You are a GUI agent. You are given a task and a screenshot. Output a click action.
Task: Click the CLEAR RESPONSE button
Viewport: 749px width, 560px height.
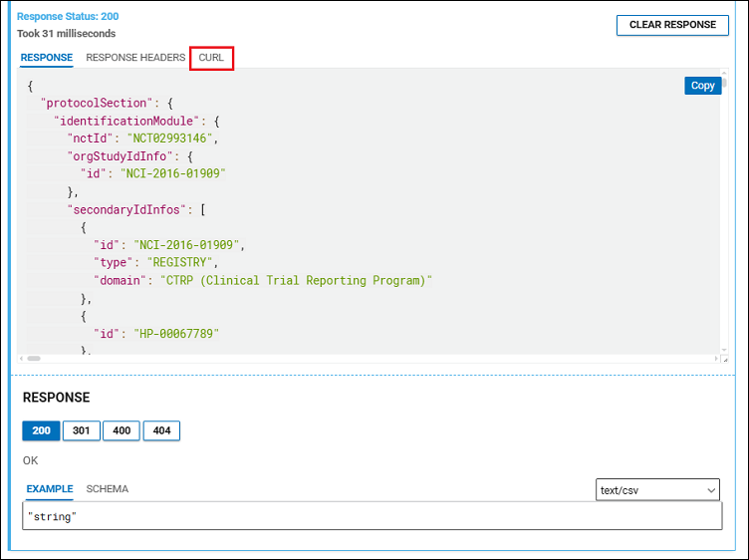pos(672,25)
